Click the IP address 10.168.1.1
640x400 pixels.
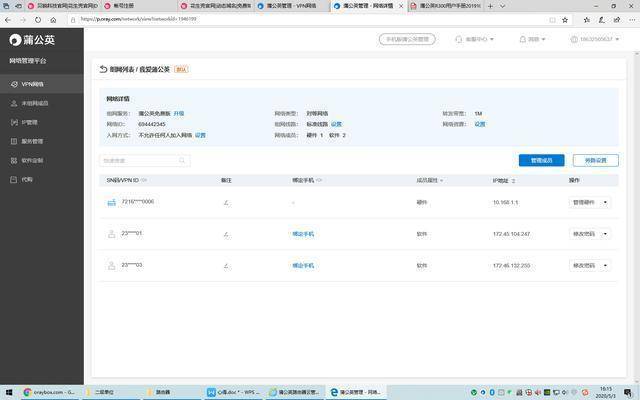tap(505, 202)
